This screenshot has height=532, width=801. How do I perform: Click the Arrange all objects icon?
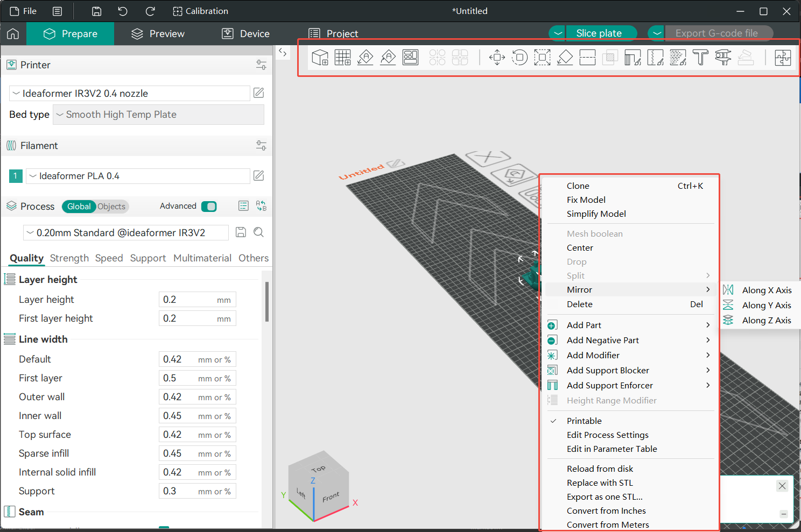point(411,57)
